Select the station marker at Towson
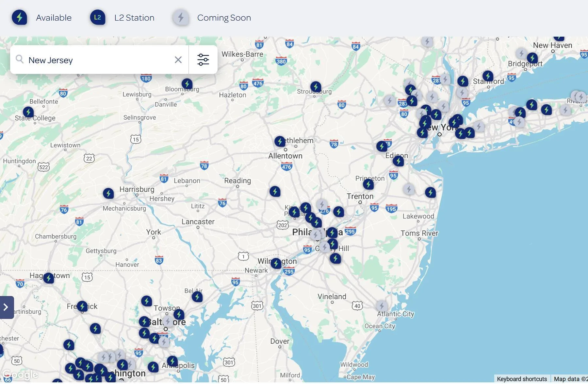This screenshot has height=384, width=588. [x=179, y=315]
